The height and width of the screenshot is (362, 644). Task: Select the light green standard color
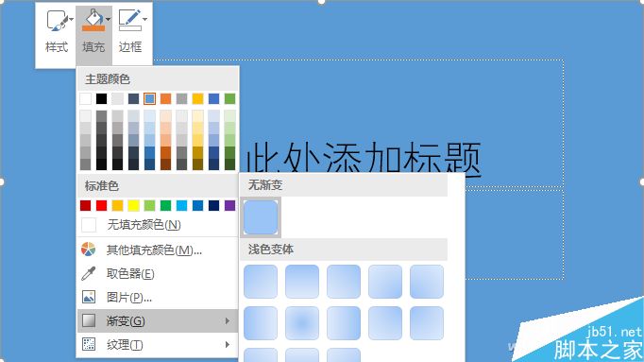pyautogui.click(x=149, y=205)
